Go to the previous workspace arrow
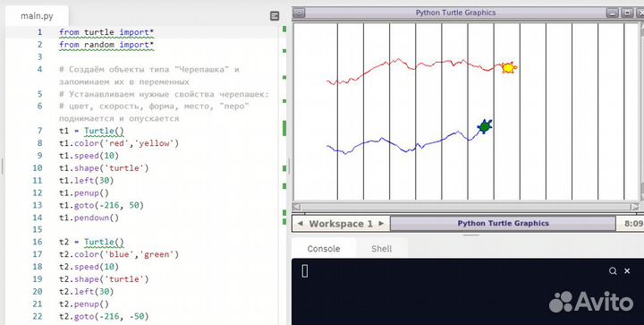This screenshot has height=325, width=644. tap(301, 224)
